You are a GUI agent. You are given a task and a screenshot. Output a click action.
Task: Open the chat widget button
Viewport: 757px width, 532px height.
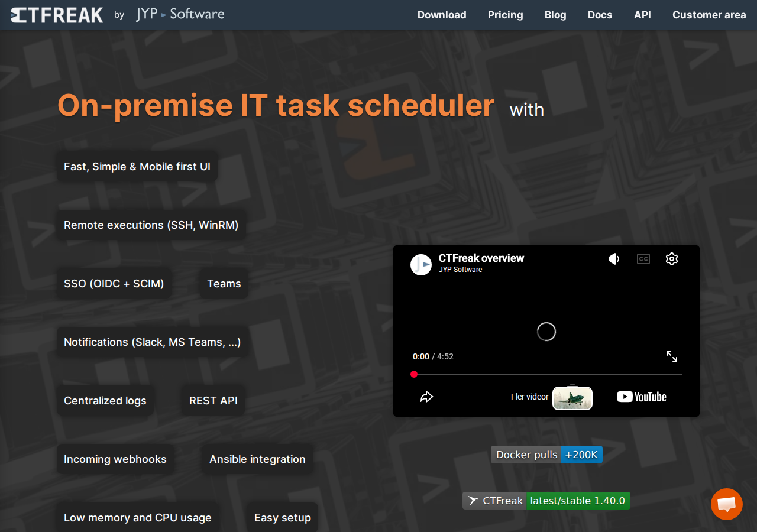point(727,504)
